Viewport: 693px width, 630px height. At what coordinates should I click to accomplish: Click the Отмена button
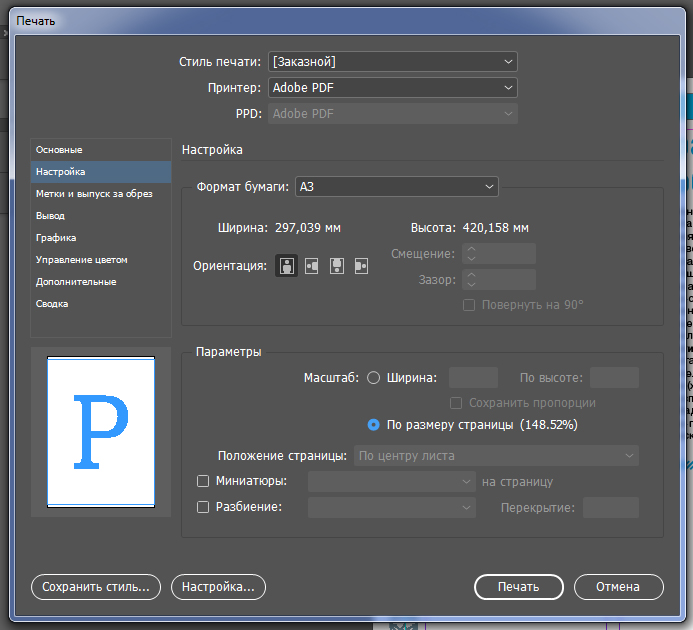point(618,587)
